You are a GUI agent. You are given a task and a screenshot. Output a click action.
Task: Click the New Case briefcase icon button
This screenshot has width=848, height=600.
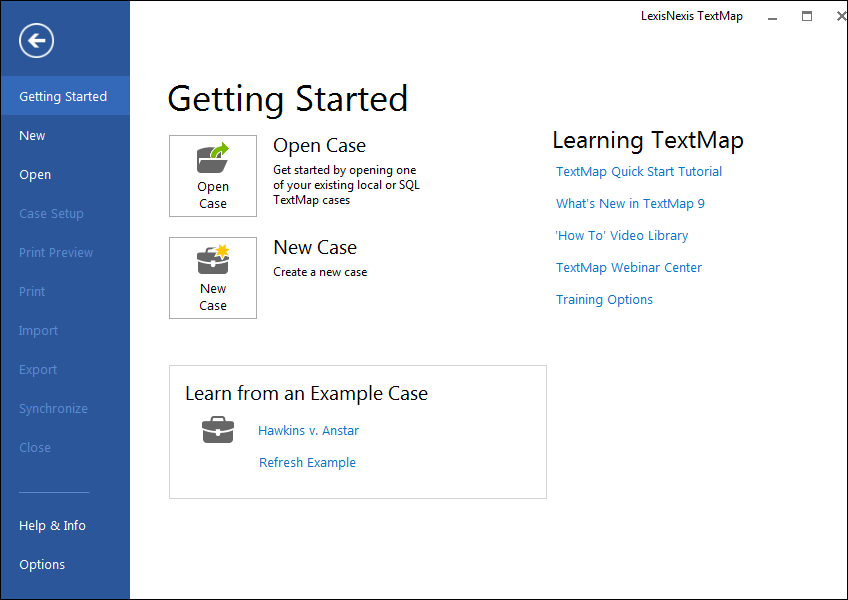tap(213, 278)
